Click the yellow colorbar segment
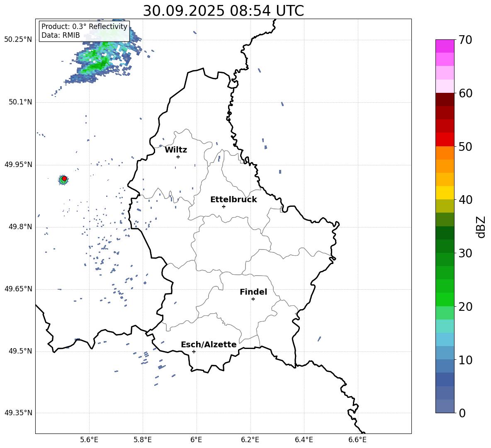491x448 pixels. [445, 193]
